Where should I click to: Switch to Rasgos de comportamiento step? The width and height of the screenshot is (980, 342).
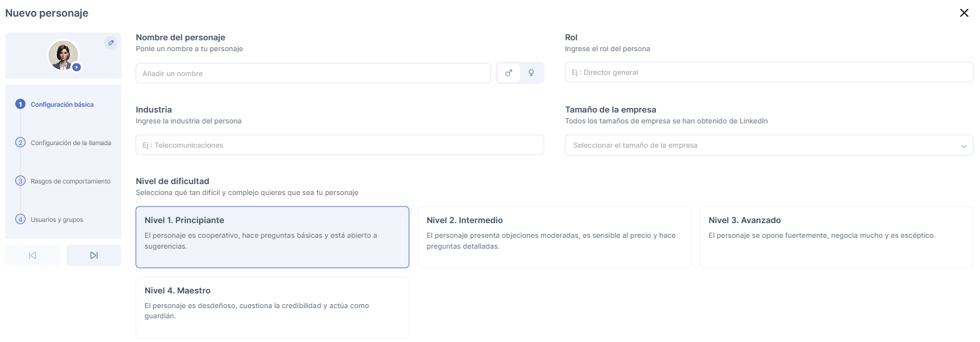70,182
